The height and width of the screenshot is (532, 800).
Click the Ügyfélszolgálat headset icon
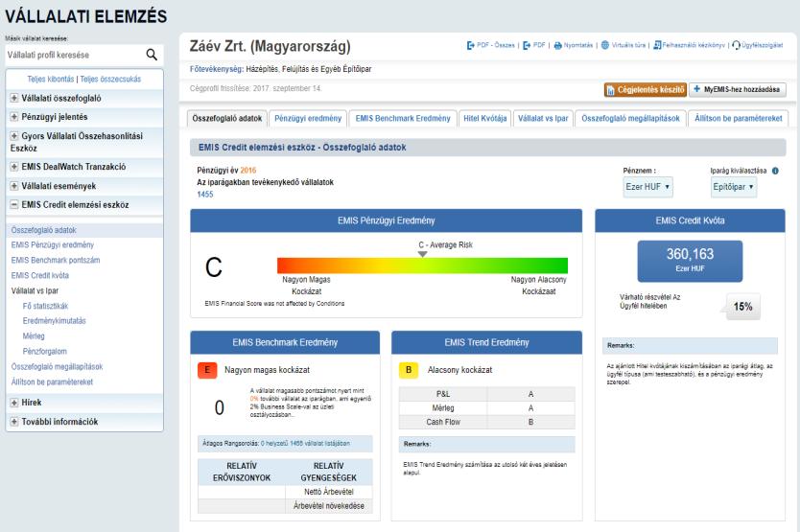tap(736, 45)
